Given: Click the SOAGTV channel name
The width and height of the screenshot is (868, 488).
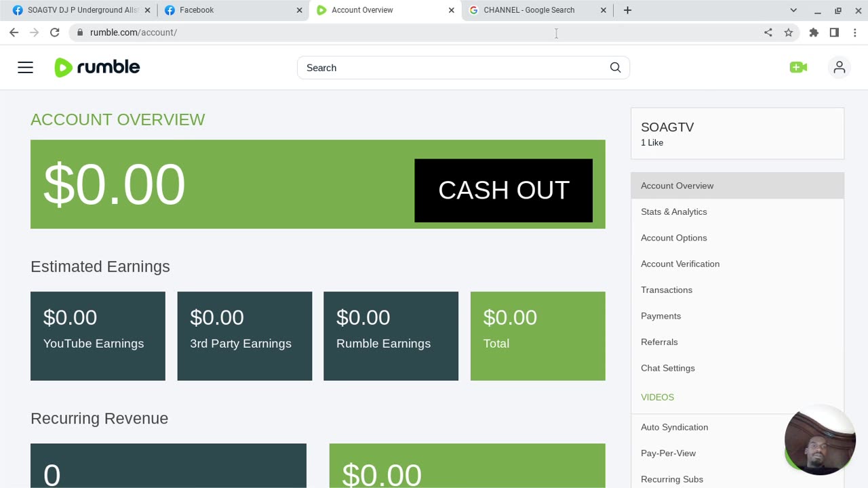Looking at the screenshot, I should (x=667, y=127).
